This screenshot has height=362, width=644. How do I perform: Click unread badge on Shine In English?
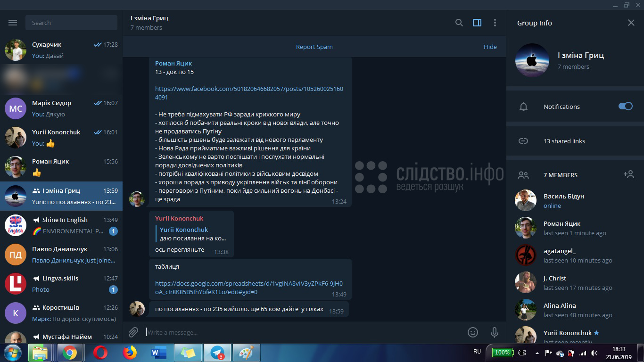[x=113, y=231]
